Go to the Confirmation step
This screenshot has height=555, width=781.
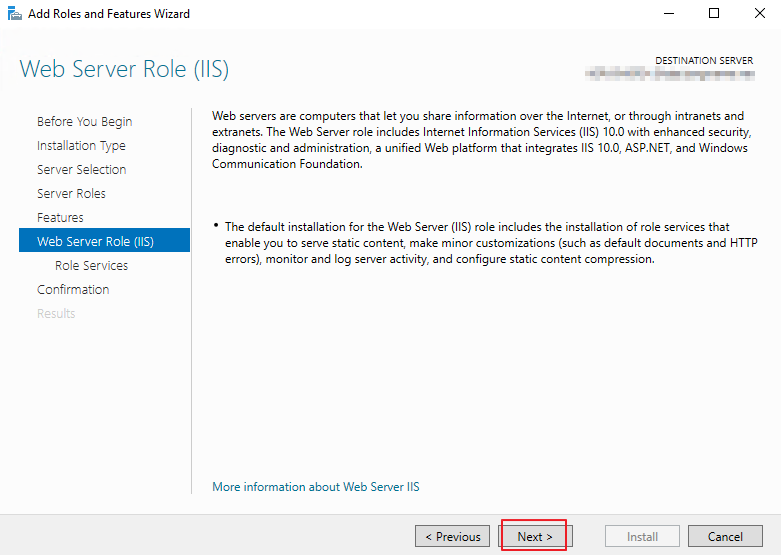(73, 289)
